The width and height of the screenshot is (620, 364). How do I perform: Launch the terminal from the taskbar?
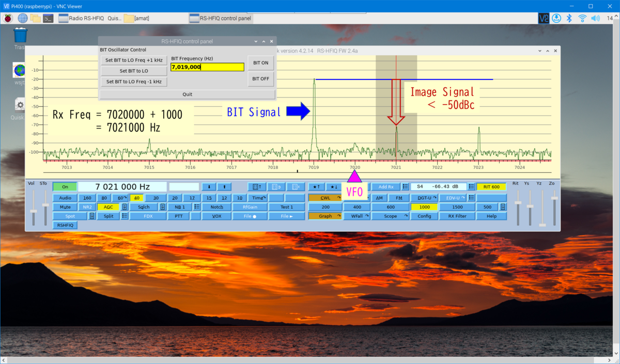pos(48,19)
